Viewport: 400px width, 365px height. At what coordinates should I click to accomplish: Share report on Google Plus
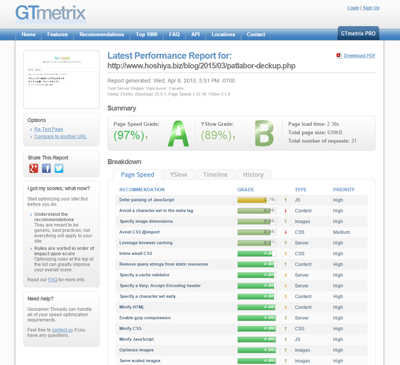pyautogui.click(x=34, y=168)
